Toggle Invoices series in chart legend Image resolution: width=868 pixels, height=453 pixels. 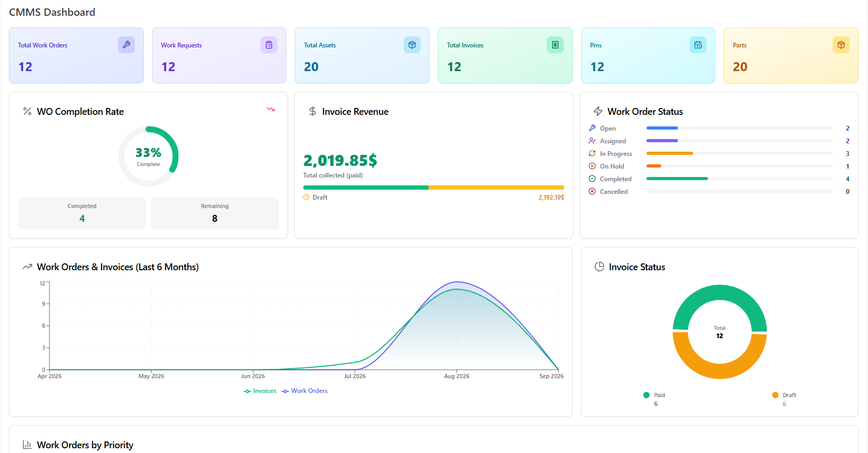pyautogui.click(x=260, y=391)
